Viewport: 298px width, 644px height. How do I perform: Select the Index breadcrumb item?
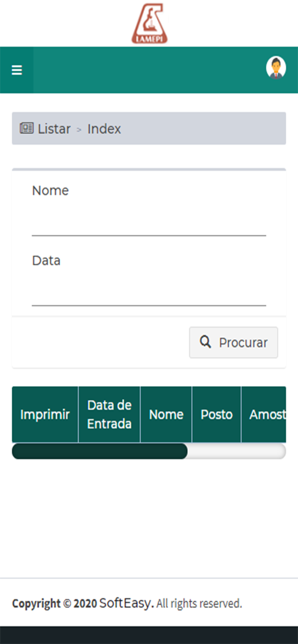coord(104,129)
